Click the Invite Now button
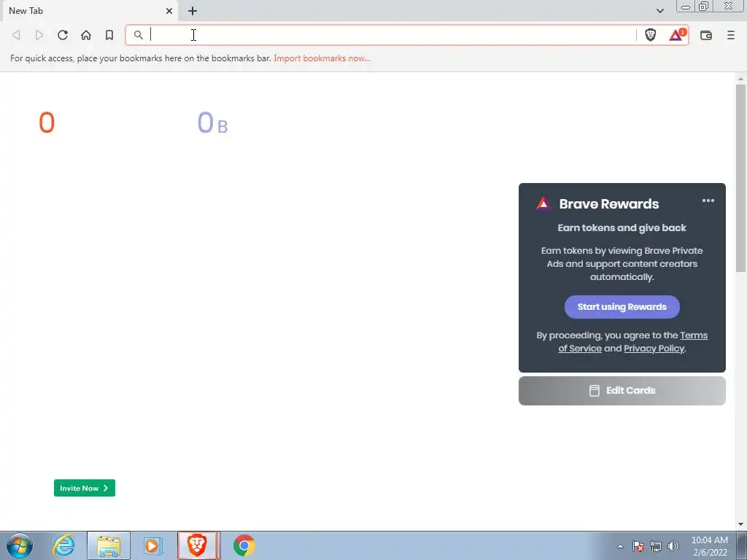The image size is (747, 560). (85, 488)
